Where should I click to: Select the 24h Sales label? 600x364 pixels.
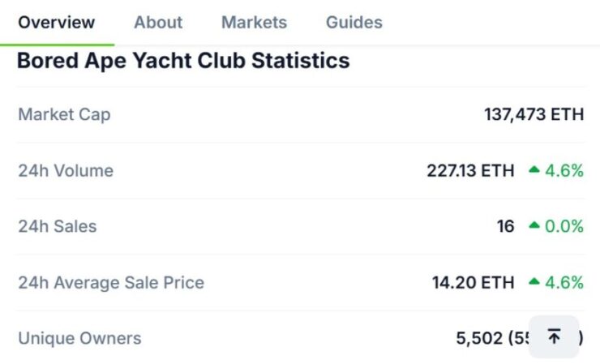coord(58,226)
